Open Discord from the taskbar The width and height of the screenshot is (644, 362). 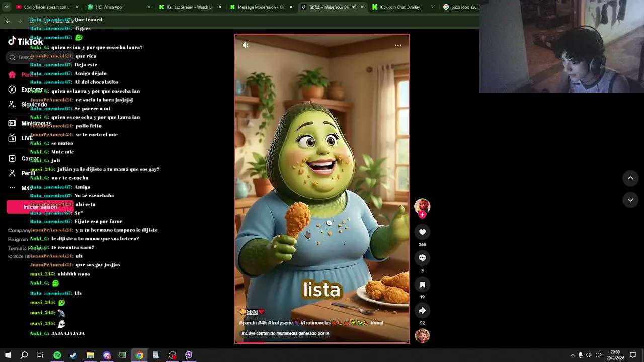(x=107, y=355)
